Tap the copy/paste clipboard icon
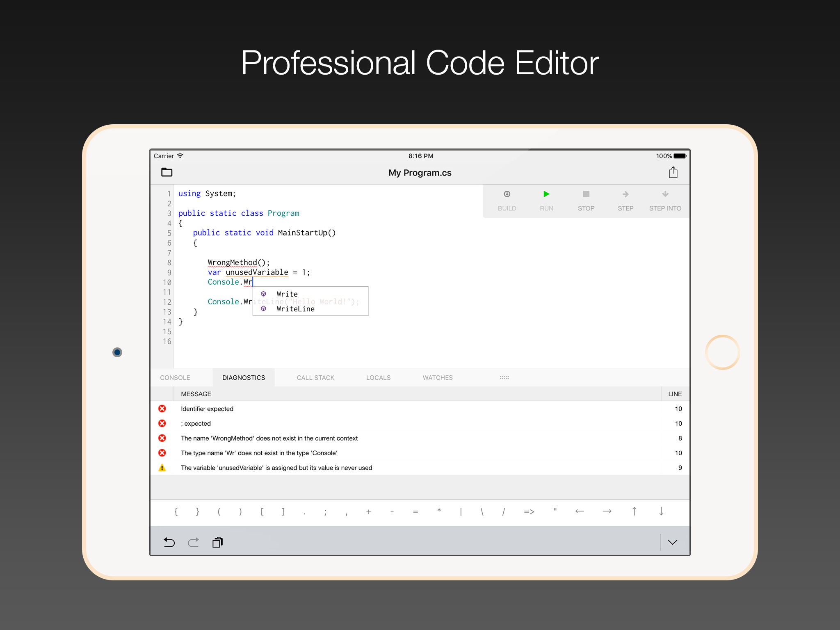This screenshot has width=840, height=630. [x=217, y=542]
